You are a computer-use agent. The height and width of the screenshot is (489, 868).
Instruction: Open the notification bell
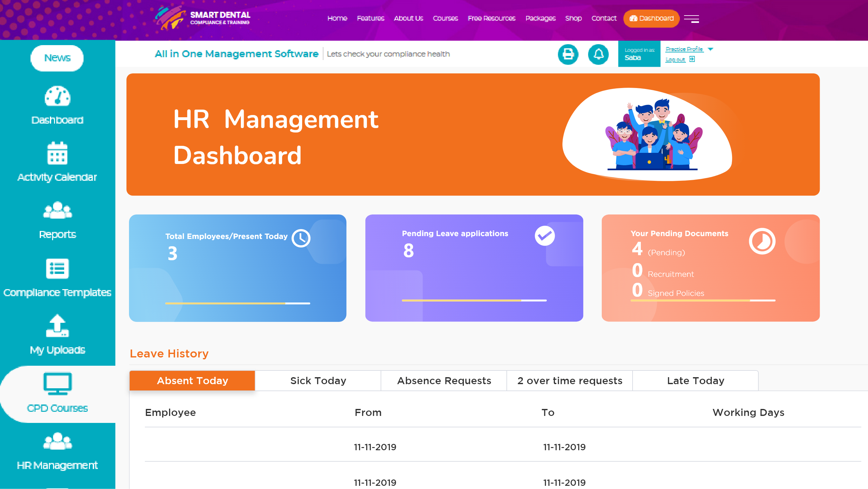tap(599, 54)
